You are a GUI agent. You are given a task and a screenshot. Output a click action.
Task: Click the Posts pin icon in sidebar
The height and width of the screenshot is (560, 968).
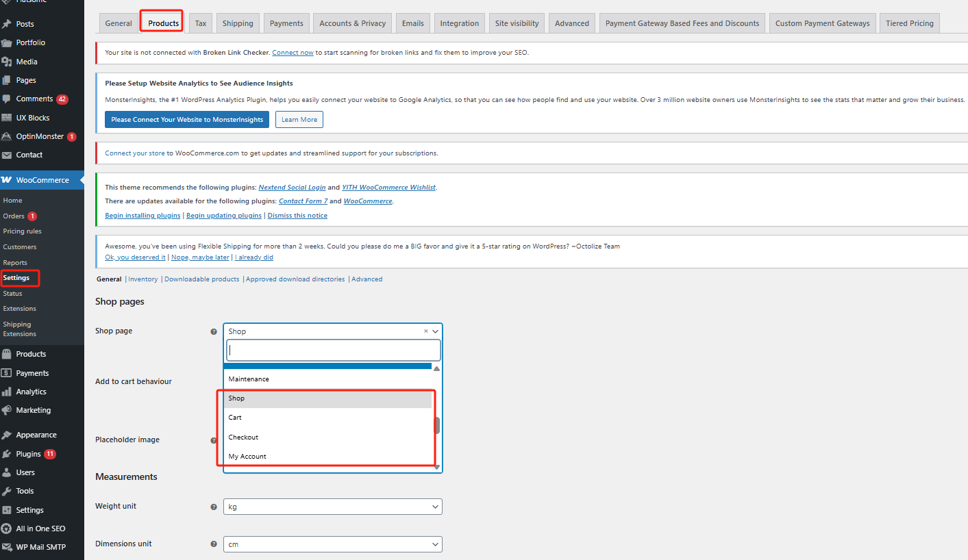point(7,24)
